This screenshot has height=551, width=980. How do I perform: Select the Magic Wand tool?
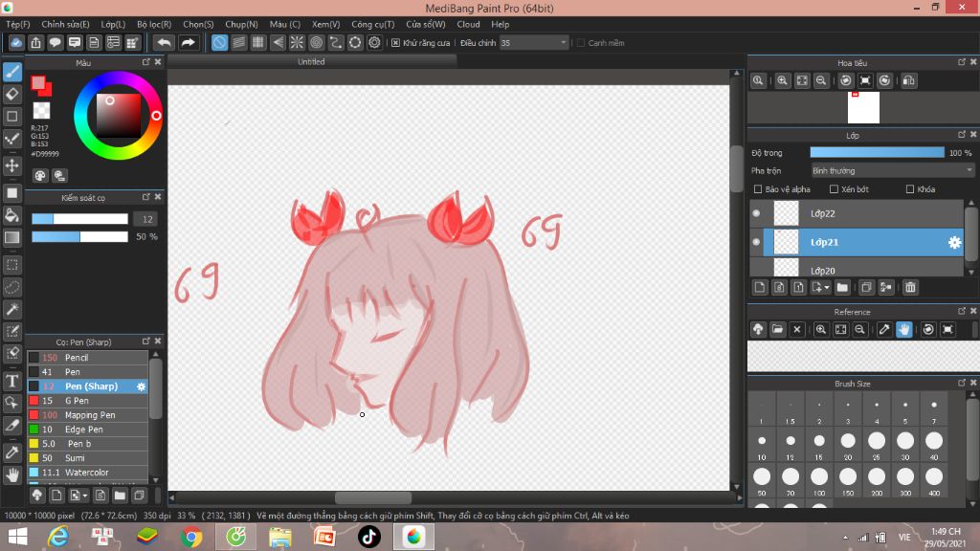[11, 310]
